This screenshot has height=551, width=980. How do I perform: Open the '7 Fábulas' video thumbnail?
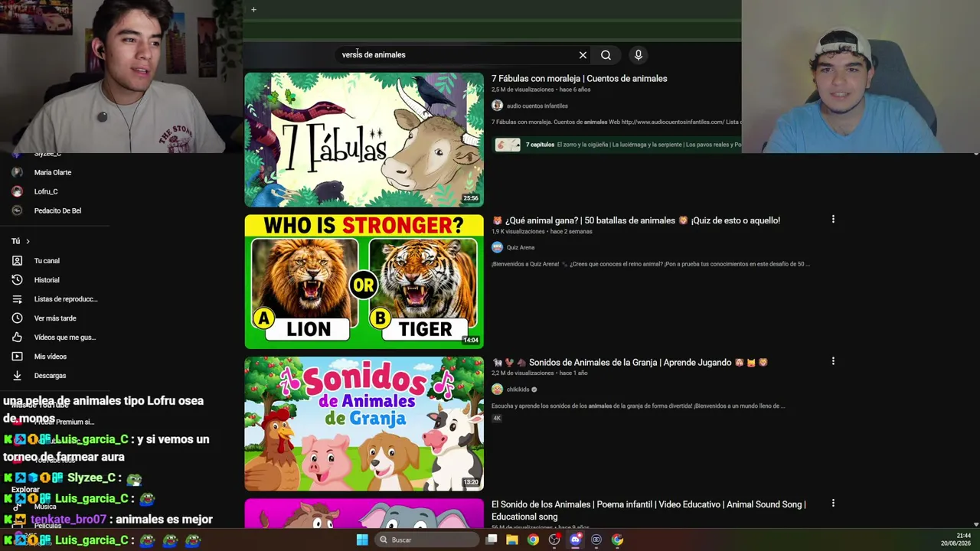364,139
